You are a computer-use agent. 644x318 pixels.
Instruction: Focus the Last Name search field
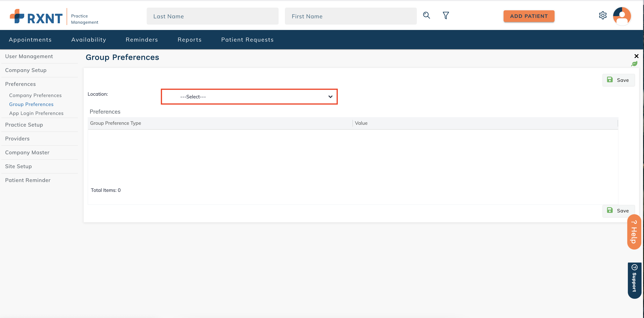212,16
